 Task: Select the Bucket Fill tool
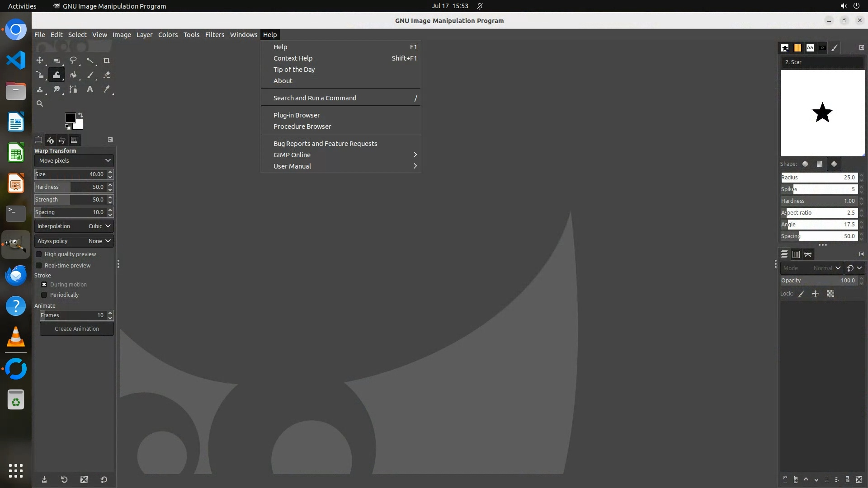(73, 75)
